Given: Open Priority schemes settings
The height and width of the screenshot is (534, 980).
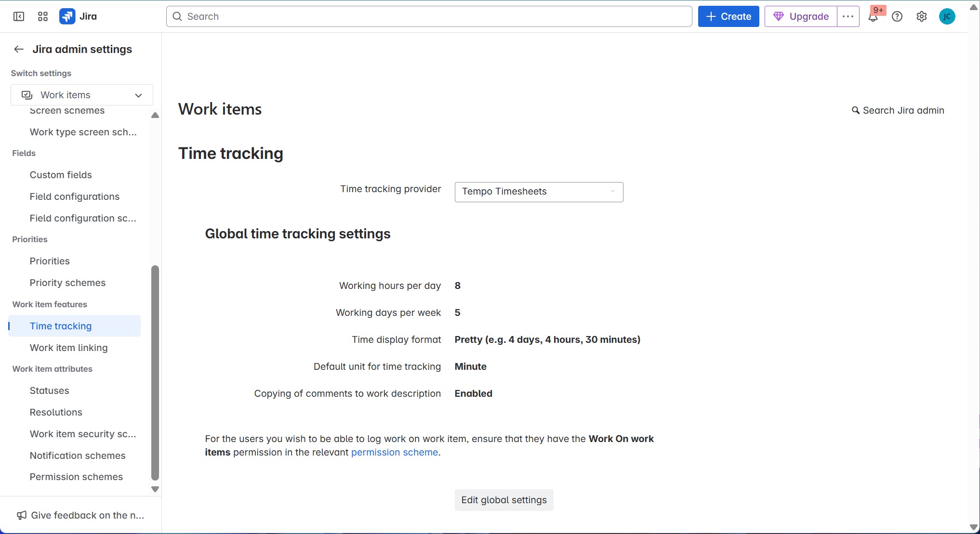Looking at the screenshot, I should pos(67,283).
